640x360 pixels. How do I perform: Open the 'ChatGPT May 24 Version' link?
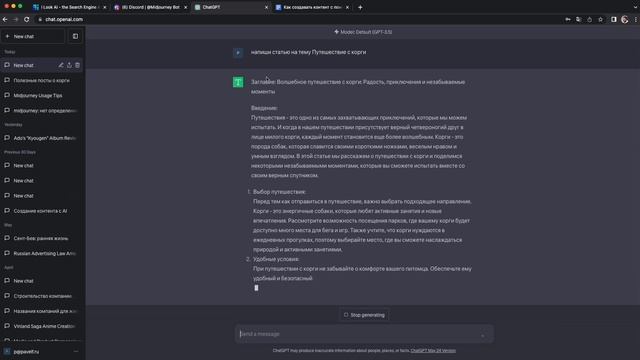pyautogui.click(x=433, y=351)
